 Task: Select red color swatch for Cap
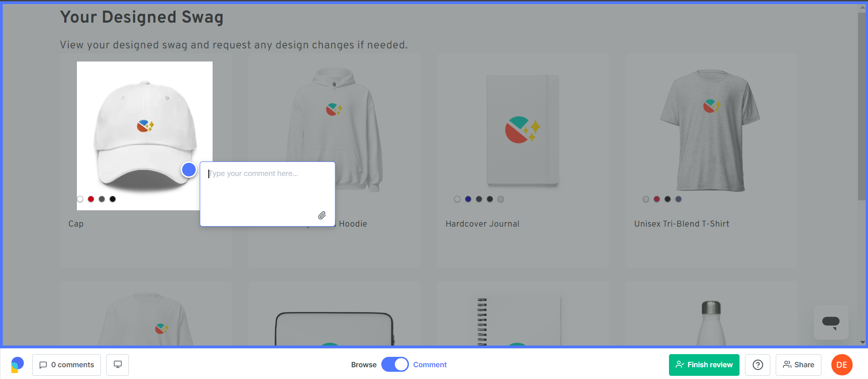point(91,199)
